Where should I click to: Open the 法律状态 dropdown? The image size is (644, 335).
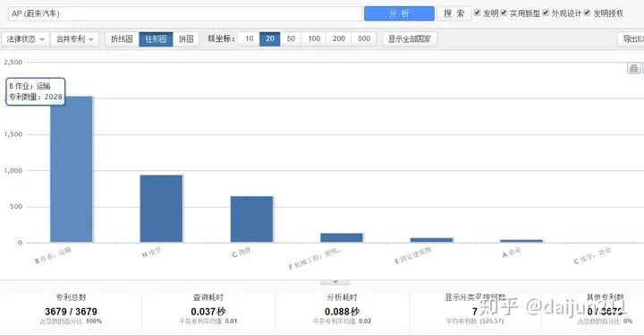pyautogui.click(x=25, y=39)
